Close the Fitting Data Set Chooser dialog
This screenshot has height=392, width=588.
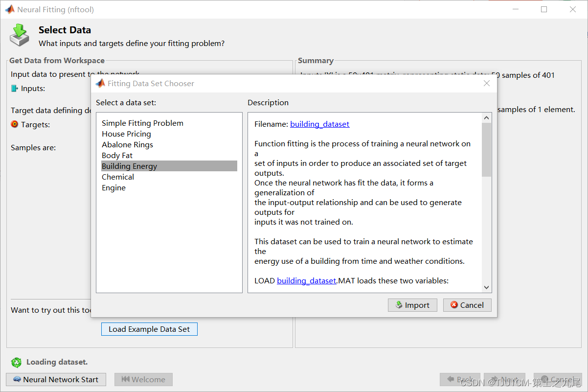[487, 83]
